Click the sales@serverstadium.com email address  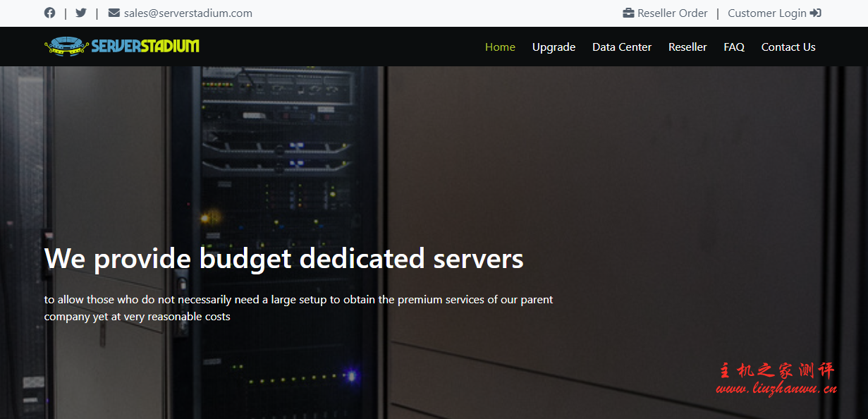[x=188, y=13]
